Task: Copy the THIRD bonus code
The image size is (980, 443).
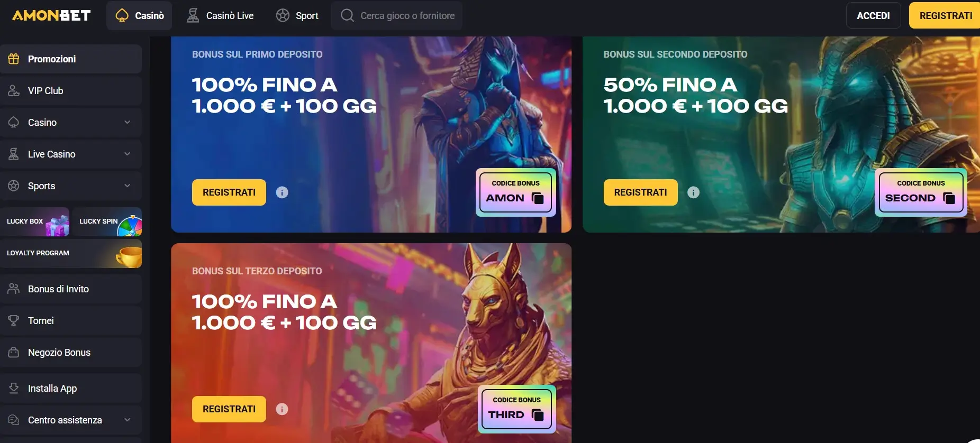Action: 538,415
